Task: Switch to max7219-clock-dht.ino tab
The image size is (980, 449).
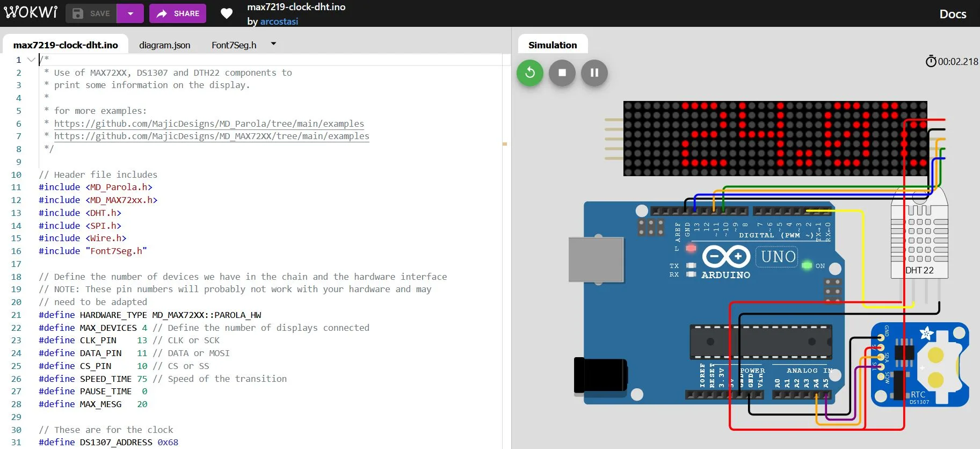Action: [x=66, y=45]
